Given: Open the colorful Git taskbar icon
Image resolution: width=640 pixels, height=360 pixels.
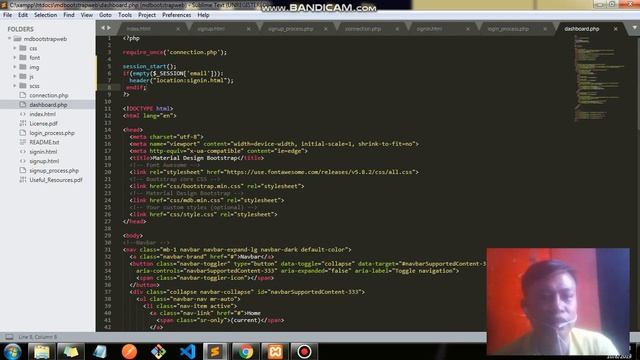Looking at the screenshot, I should (x=158, y=351).
